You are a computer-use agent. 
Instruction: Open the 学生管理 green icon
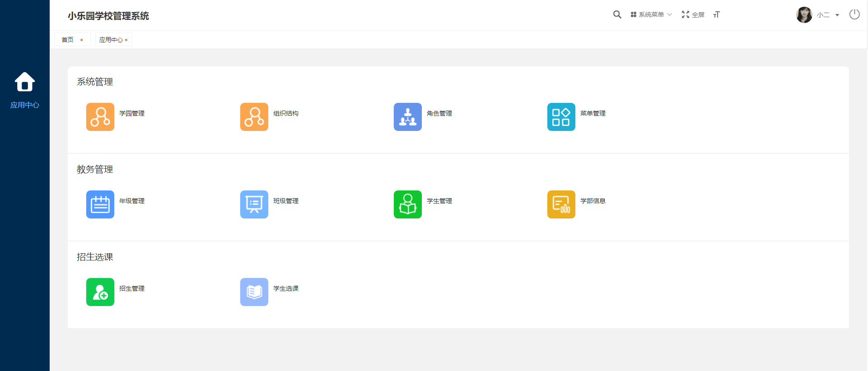pos(408,204)
